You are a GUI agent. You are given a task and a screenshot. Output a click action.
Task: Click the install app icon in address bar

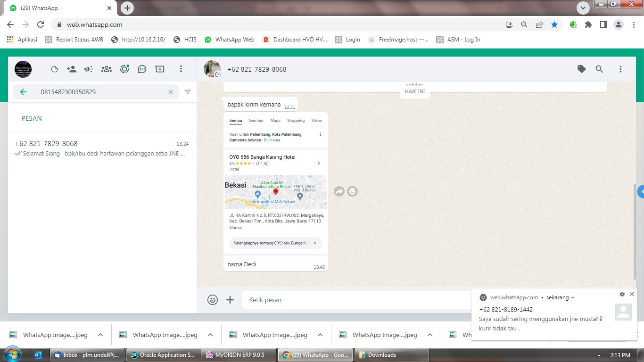[509, 25]
